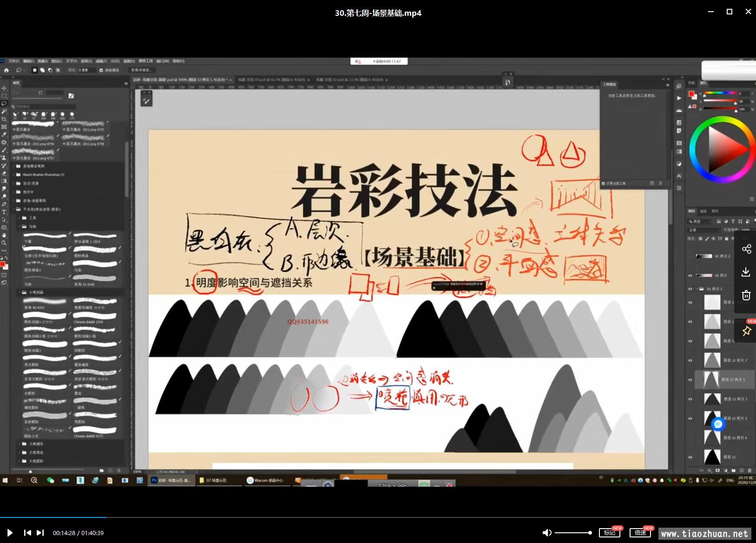Image resolution: width=756 pixels, height=543 pixels.
Task: Adjust the player volume slider
Action: pyautogui.click(x=573, y=533)
